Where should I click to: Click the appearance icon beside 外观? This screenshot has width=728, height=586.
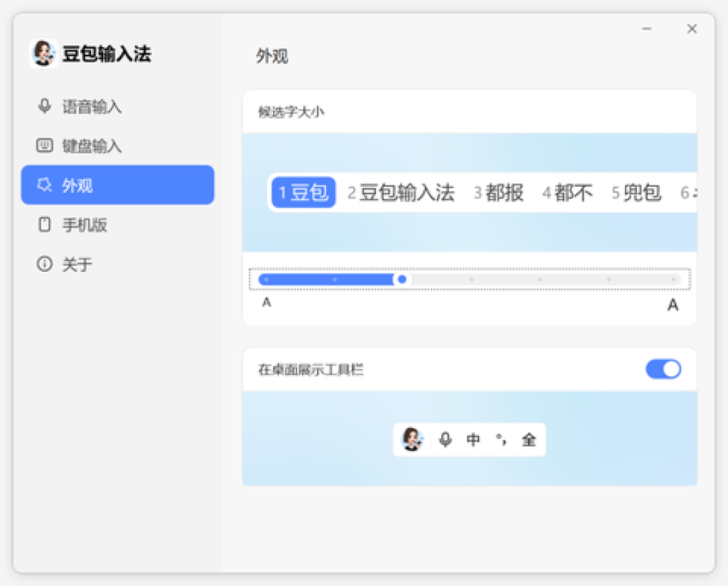(x=44, y=185)
